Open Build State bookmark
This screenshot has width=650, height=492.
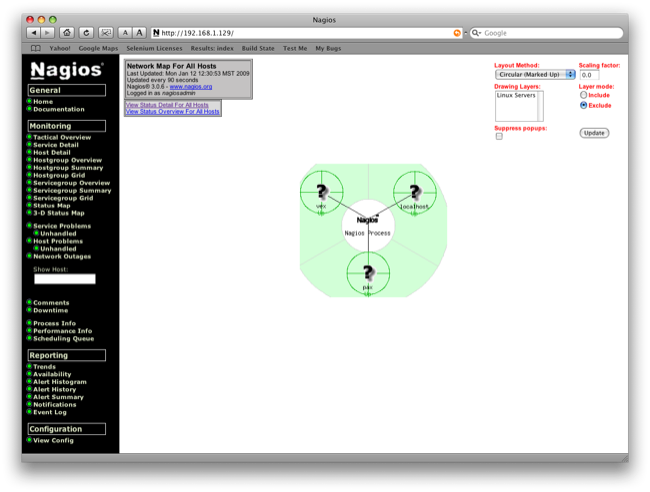258,48
